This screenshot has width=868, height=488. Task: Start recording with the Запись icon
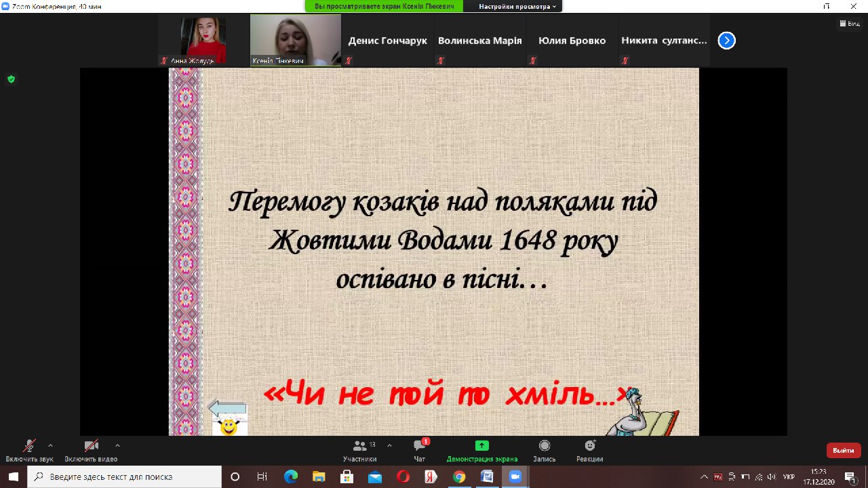544,446
